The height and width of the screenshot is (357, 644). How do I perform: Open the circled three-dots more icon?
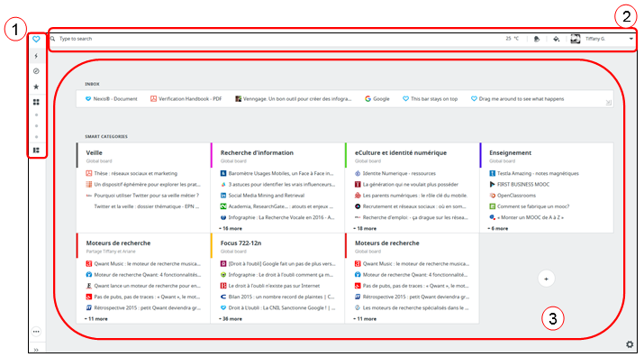36,332
